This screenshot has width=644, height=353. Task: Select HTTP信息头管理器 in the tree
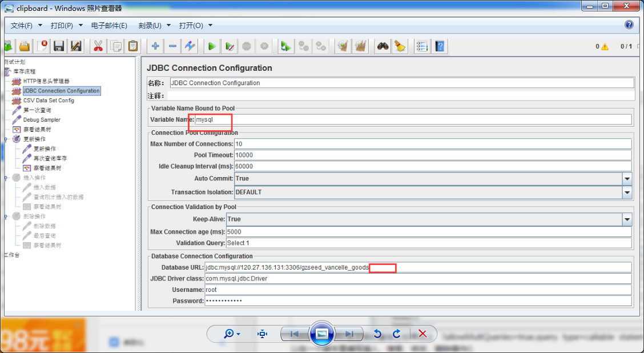[x=46, y=81]
